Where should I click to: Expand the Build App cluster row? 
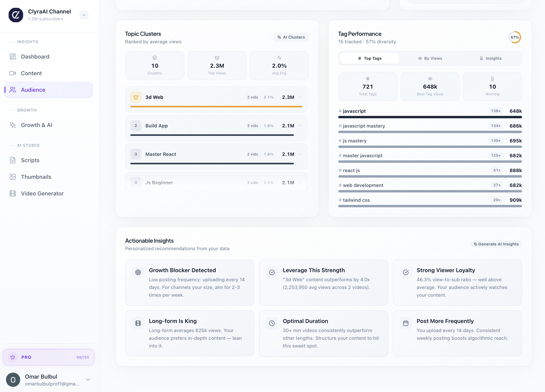pos(300,126)
